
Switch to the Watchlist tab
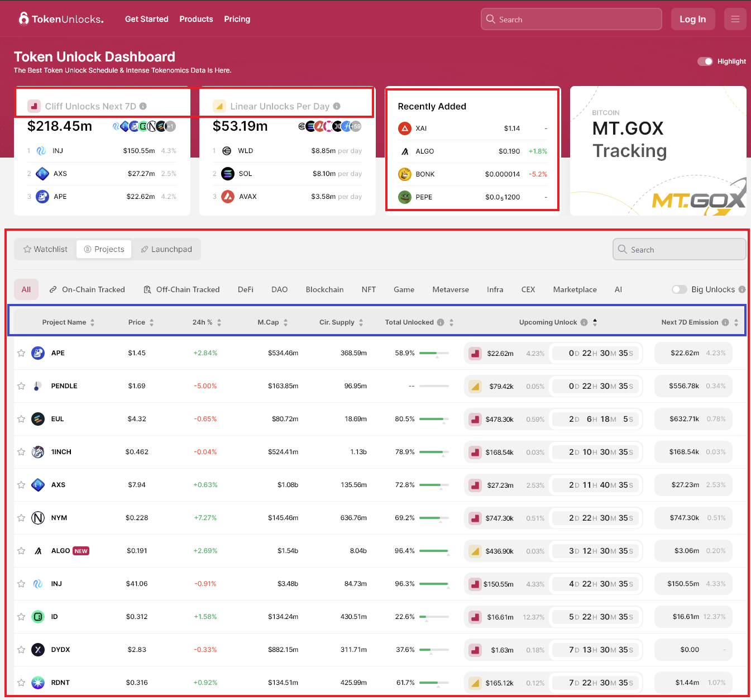(x=45, y=249)
